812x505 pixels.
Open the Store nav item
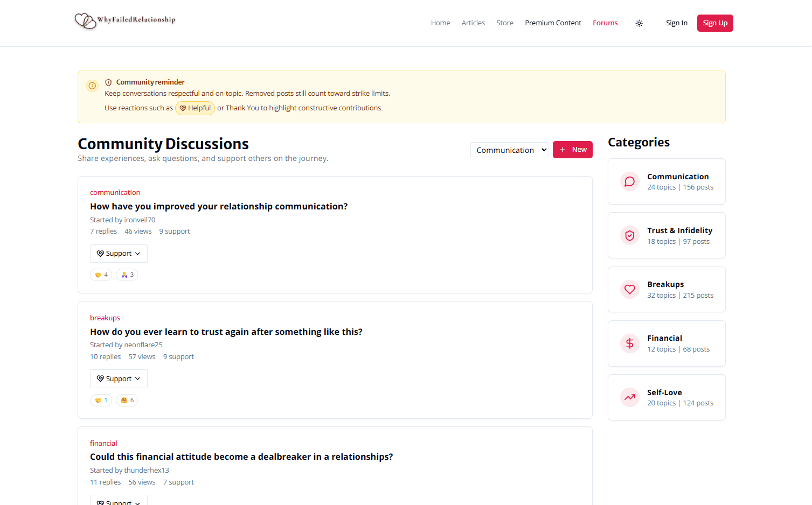point(505,23)
